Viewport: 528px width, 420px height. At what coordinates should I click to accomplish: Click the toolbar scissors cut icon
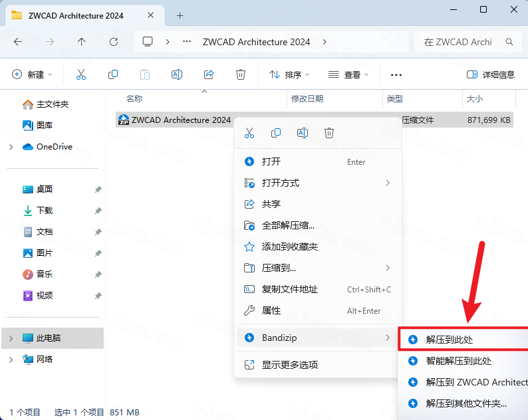coord(81,74)
